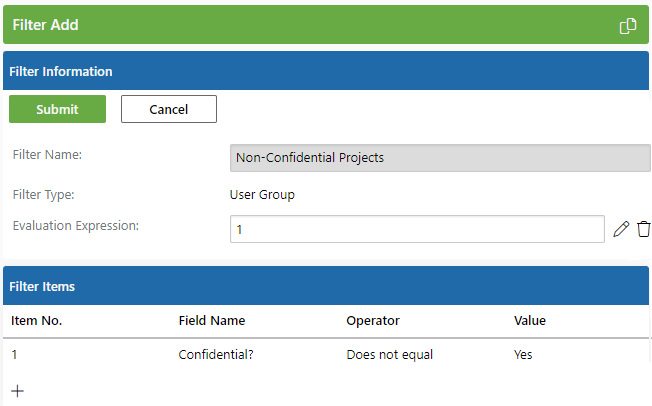Select the Yes value cell

[x=523, y=354]
